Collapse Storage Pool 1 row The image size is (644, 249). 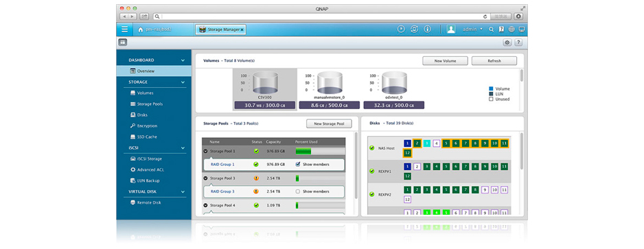205,152
